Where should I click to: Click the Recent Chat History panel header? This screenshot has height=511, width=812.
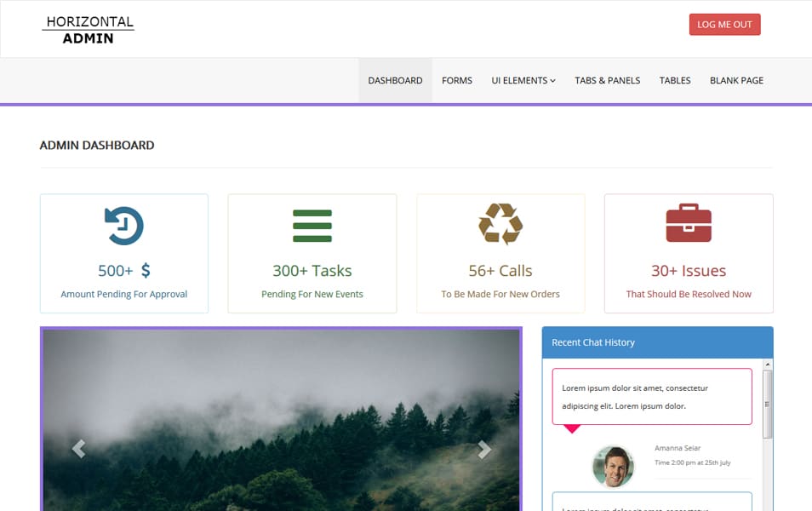tap(656, 342)
